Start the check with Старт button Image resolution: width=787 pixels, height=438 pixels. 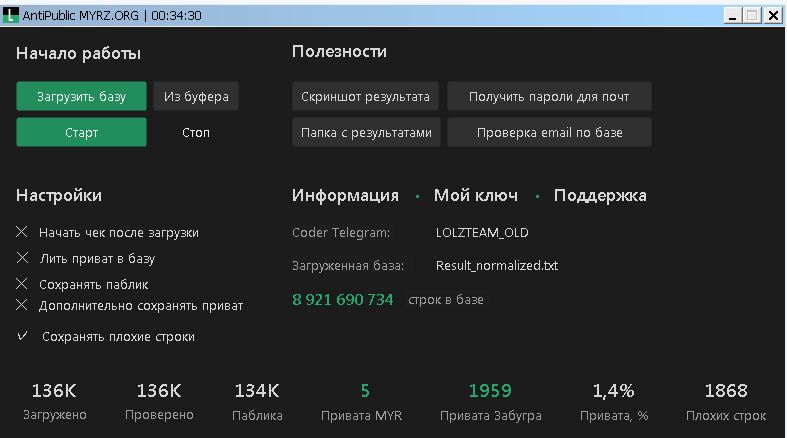[81, 133]
